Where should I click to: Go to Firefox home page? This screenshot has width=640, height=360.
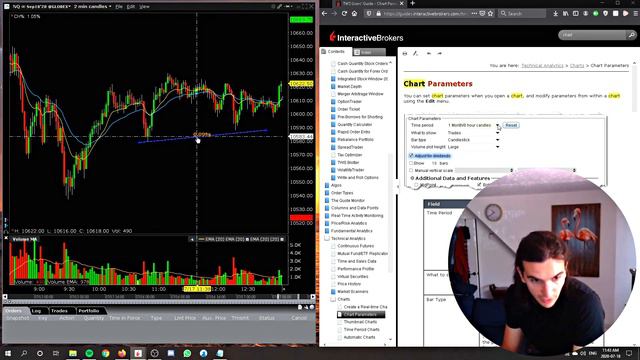(x=354, y=13)
